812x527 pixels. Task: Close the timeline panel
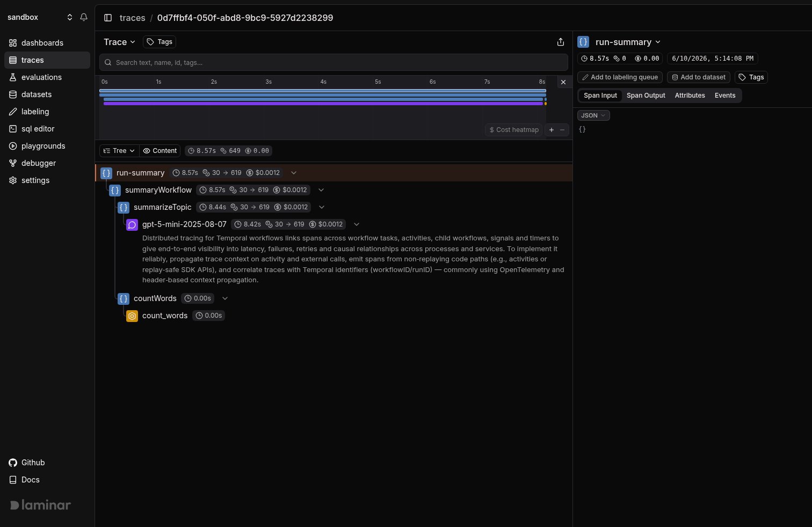point(563,82)
